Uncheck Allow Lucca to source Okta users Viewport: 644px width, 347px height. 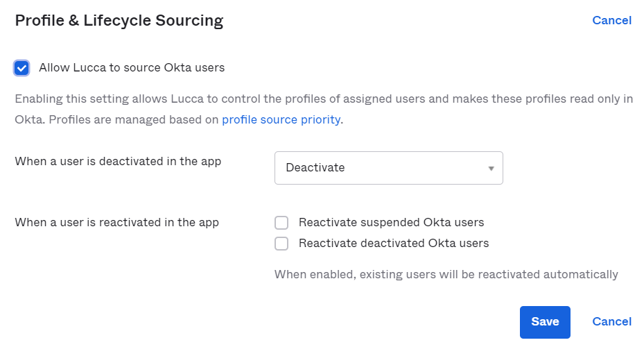pyautogui.click(x=21, y=68)
